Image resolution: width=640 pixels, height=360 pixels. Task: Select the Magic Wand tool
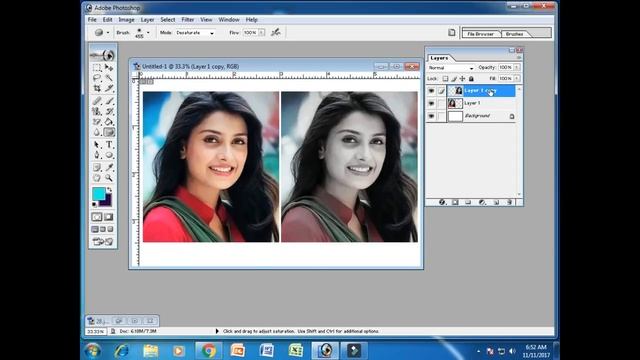pos(109,78)
